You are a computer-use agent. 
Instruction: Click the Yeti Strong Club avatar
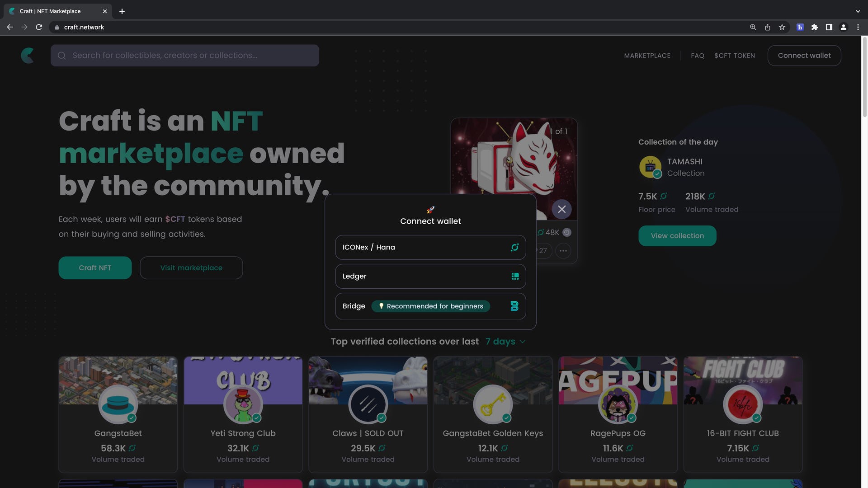(x=243, y=404)
